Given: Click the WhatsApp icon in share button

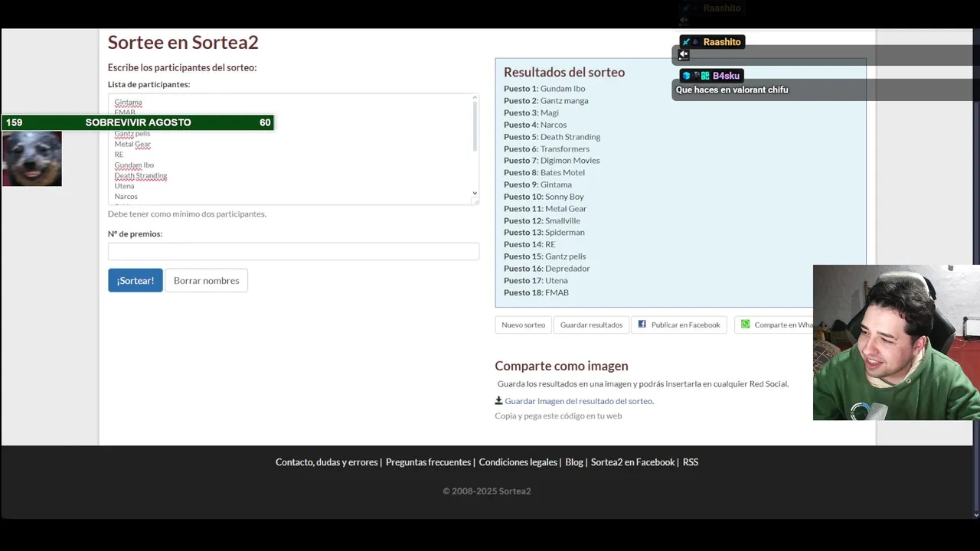Looking at the screenshot, I should (x=745, y=324).
